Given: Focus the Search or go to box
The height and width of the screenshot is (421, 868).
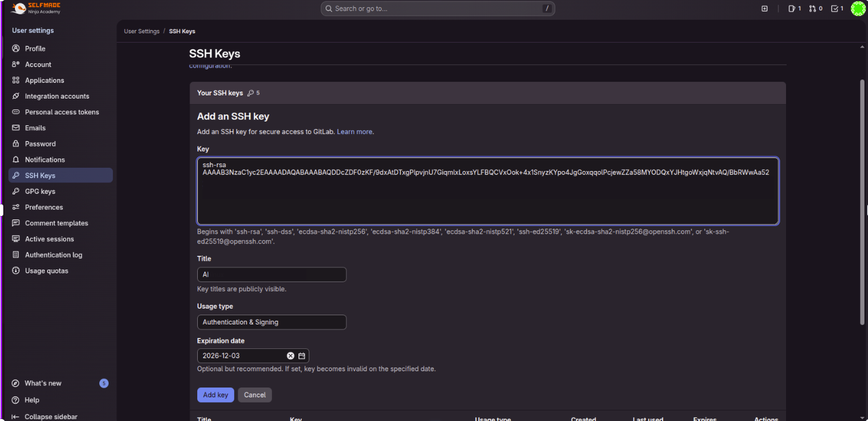Looking at the screenshot, I should pos(437,8).
